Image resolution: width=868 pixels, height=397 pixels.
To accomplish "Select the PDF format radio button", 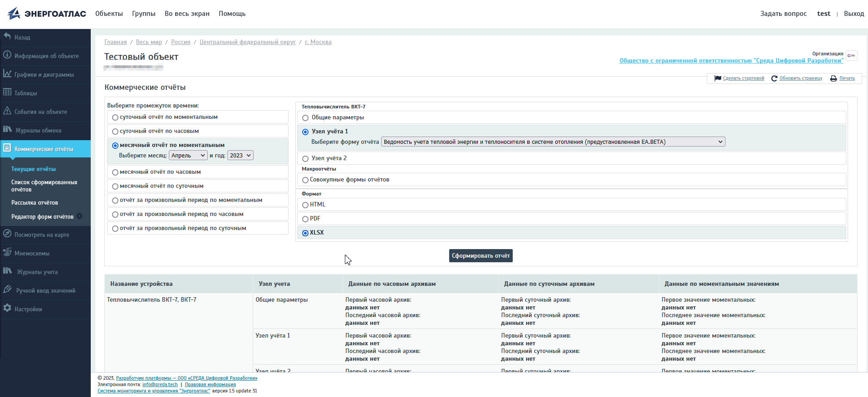I will tap(305, 219).
